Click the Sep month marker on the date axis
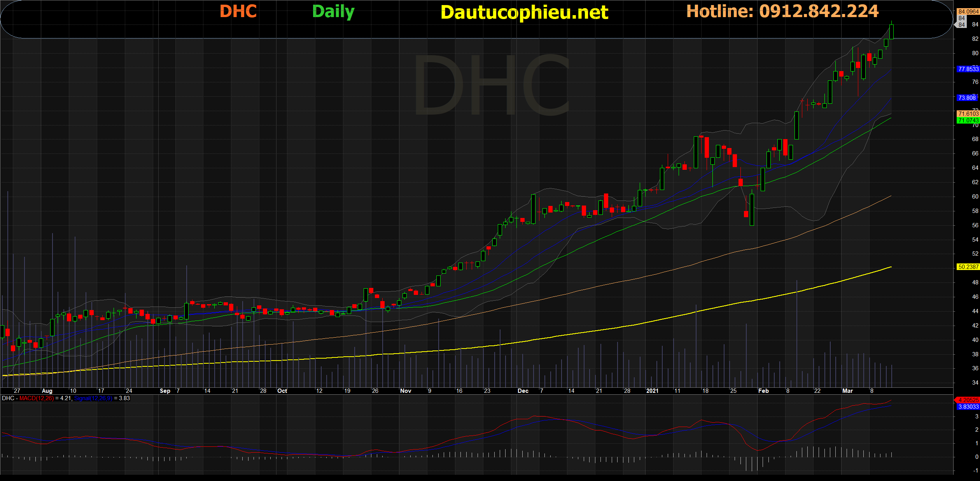Screen dimensions: 980x481 tap(165, 391)
